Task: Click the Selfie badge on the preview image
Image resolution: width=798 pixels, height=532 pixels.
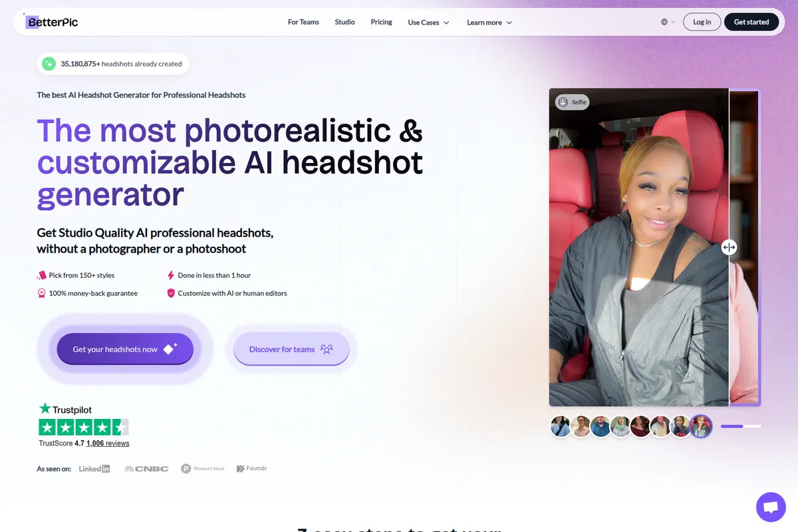Action: [x=572, y=102]
